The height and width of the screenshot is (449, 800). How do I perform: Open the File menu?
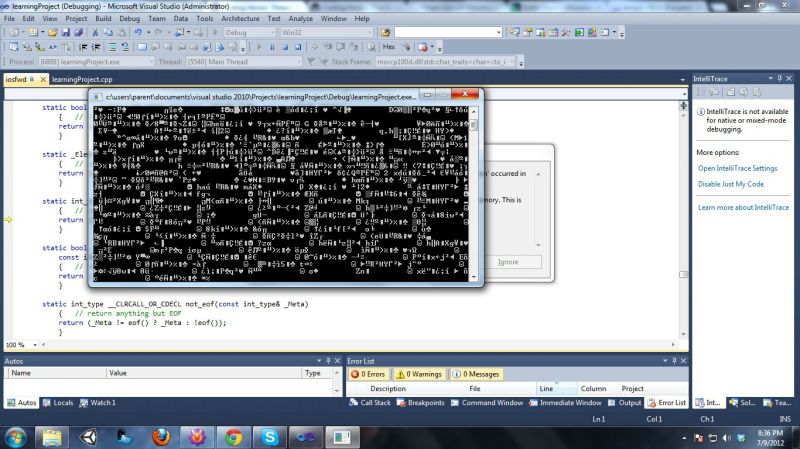pyautogui.click(x=9, y=18)
